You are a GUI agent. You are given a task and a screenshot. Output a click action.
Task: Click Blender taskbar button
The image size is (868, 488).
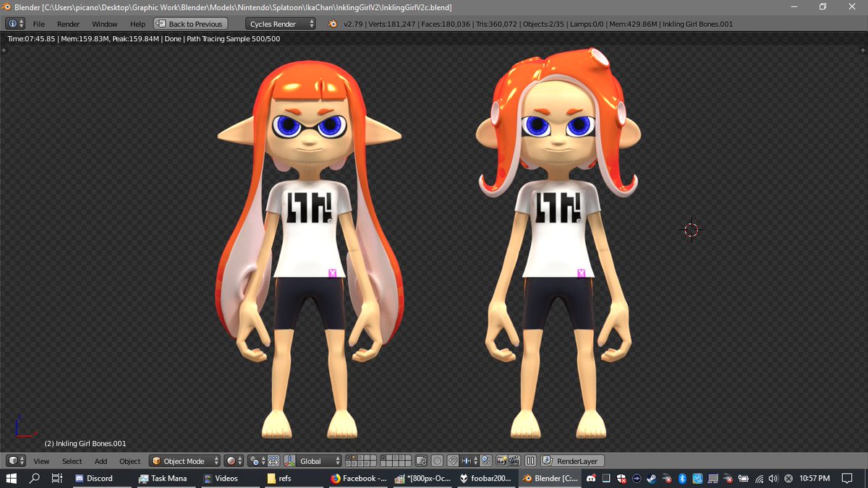549,479
